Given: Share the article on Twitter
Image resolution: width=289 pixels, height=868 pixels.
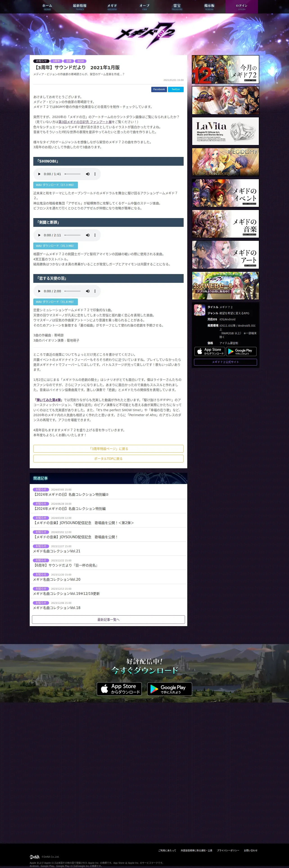Looking at the screenshot, I should 176,89.
